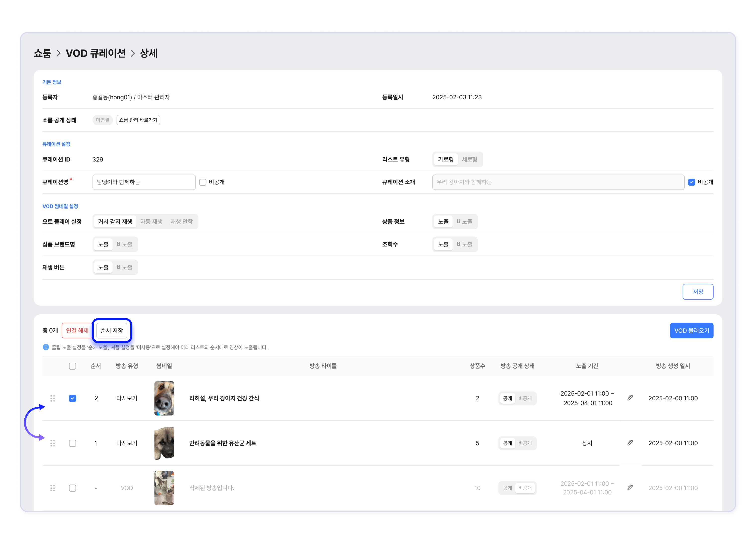Click the info icon beside clip notice
The width and height of the screenshot is (756, 544).
point(46,347)
